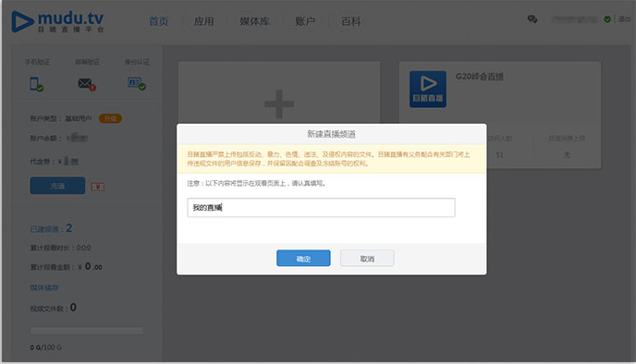Click the G20峰会直播 channel title
Viewport: 636px width, 364px height.
tap(480, 77)
